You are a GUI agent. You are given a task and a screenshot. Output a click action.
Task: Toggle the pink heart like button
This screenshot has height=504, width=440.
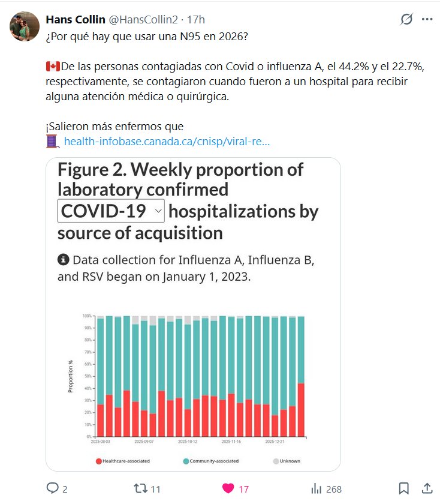pos(228,488)
